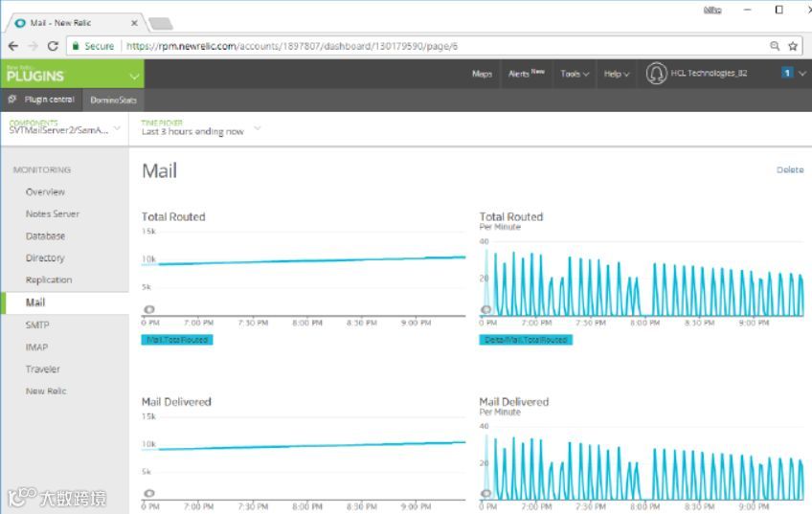
Task: Click the browser back arrow
Action: [13, 46]
